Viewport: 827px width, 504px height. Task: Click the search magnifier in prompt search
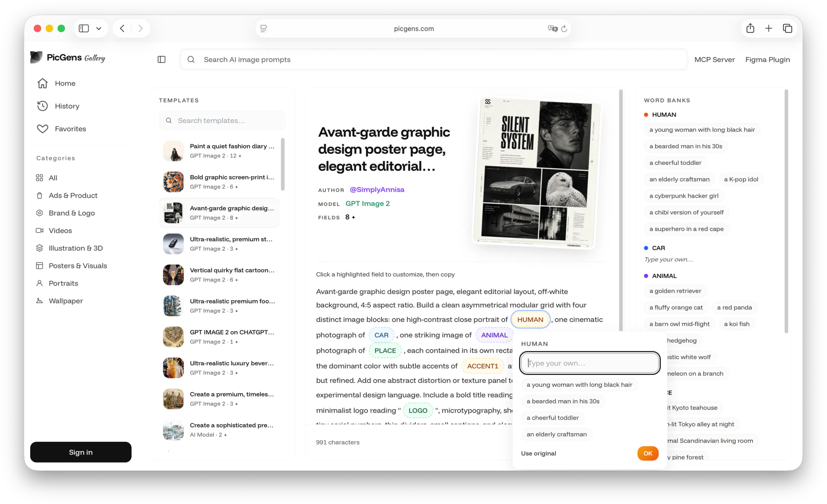pyautogui.click(x=191, y=59)
